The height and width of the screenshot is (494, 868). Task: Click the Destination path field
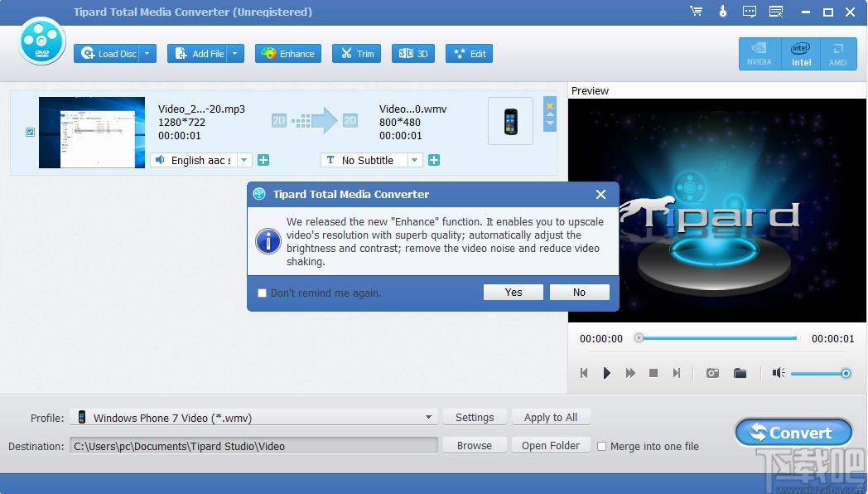tap(254, 446)
